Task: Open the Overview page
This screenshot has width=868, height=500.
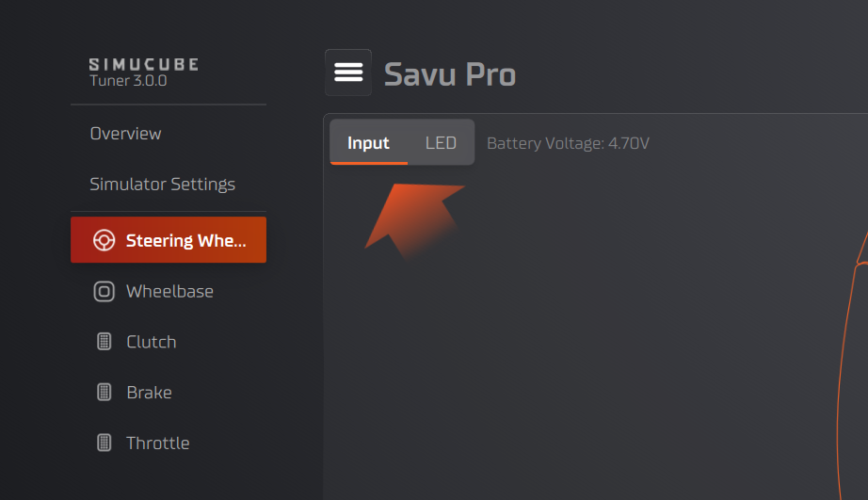Action: [125, 134]
